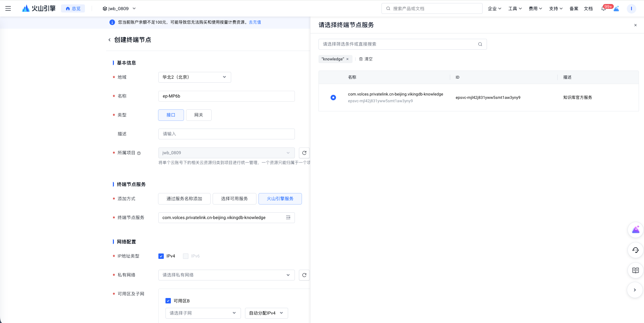Viewport: 644px width, 323px height.
Task: Open the floating customer support headset icon
Action: 635,250
